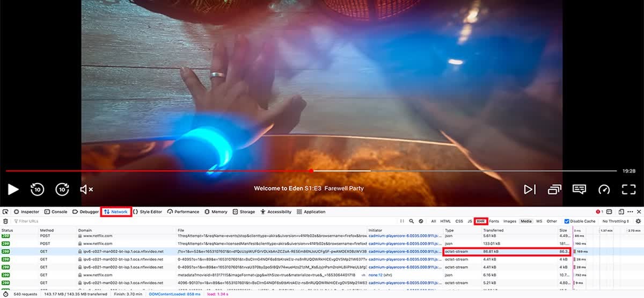
Task: Clear network log with trash icon
Action: (5, 221)
